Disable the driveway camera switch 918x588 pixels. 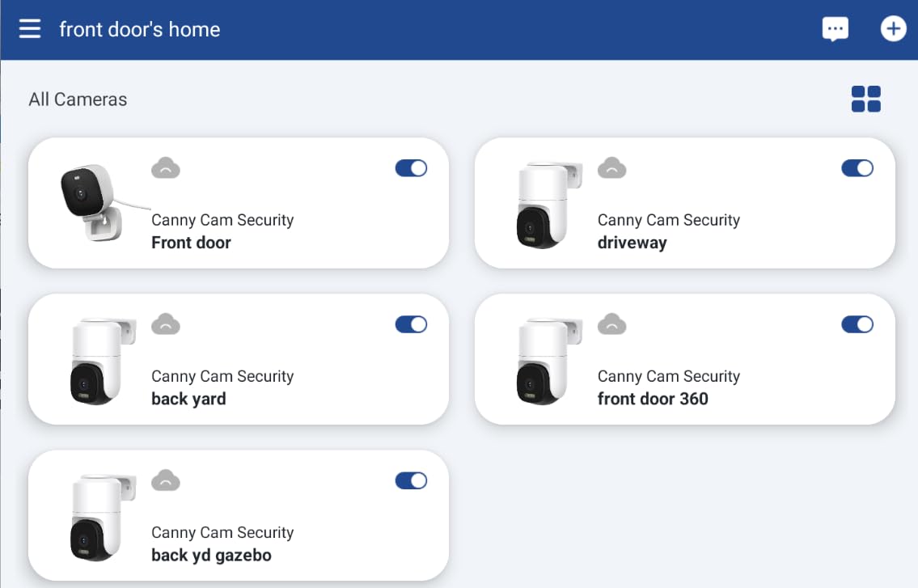point(857,168)
